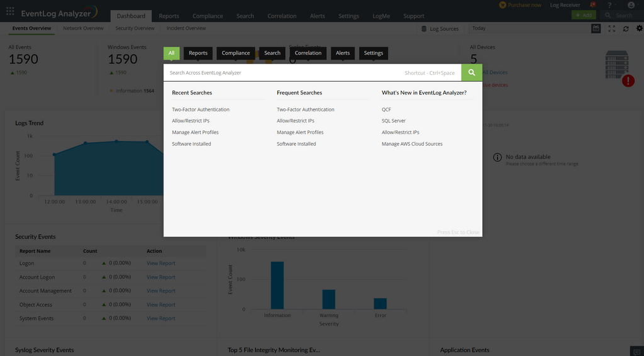644x356 pixels.
Task: Click the Log Receiver link
Action: pos(565,5)
